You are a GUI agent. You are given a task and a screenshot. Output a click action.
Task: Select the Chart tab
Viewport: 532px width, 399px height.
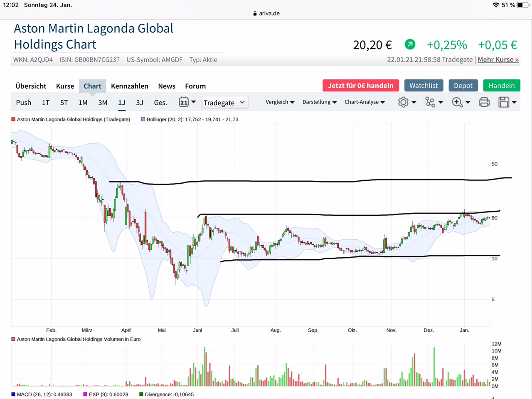92,86
